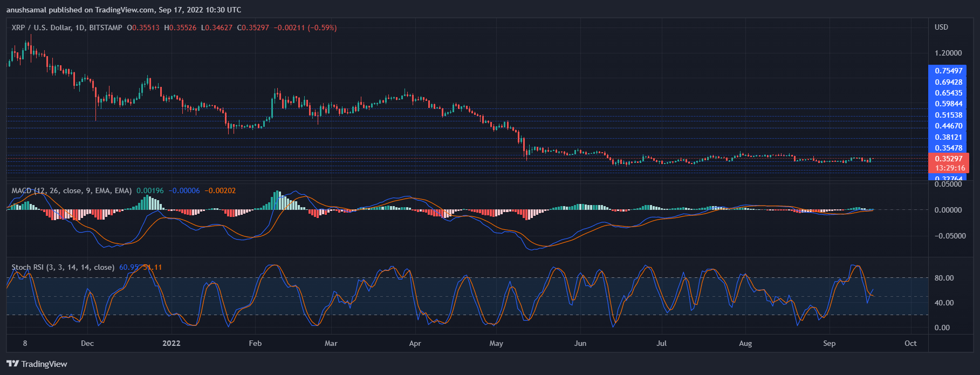Click the Stoch RSI 80.00 axis value
Image resolution: width=980 pixels, height=375 pixels.
pos(944,278)
